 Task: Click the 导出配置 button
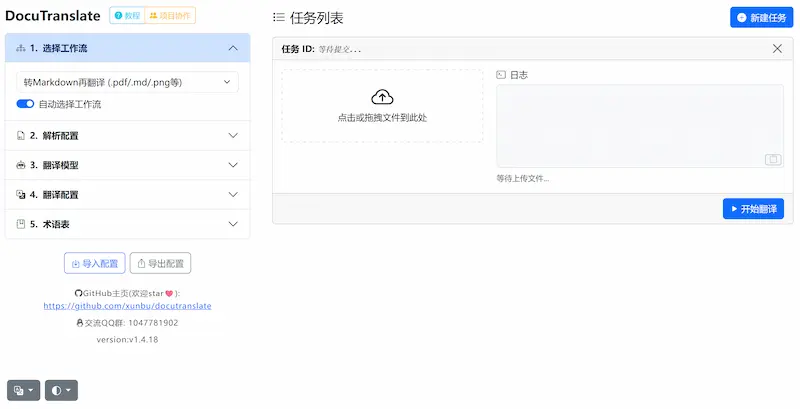point(160,264)
